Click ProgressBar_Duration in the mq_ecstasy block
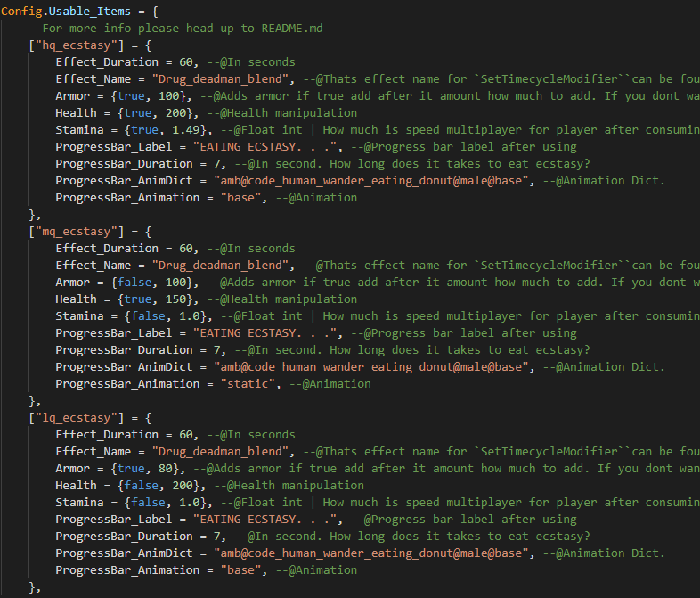 pyautogui.click(x=124, y=350)
